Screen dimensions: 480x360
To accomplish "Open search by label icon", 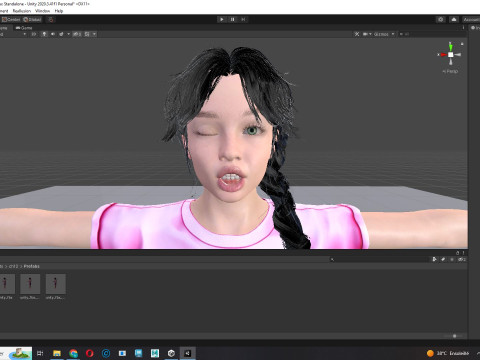I will 443,259.
